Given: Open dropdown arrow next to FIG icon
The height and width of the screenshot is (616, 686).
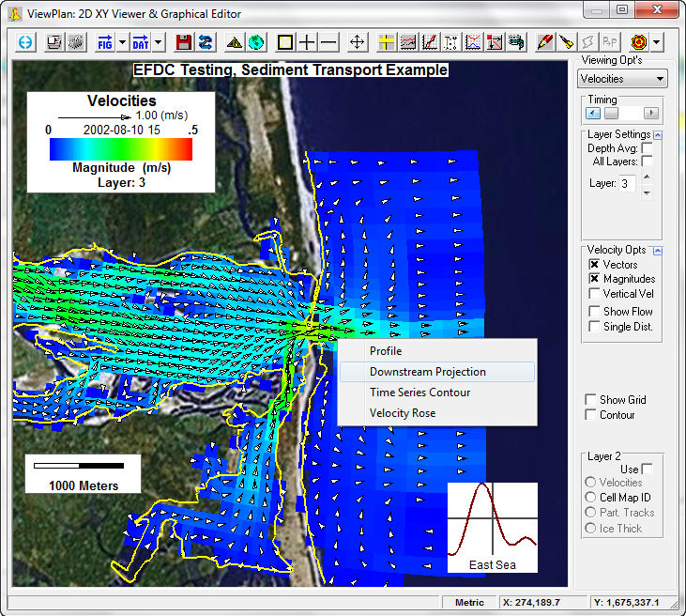Looking at the screenshot, I should point(122,42).
